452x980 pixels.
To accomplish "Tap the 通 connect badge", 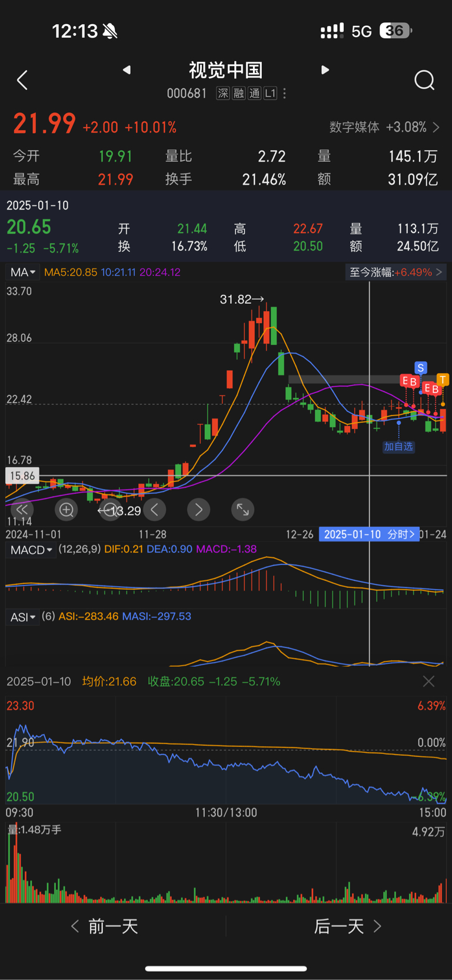I will coord(254,94).
